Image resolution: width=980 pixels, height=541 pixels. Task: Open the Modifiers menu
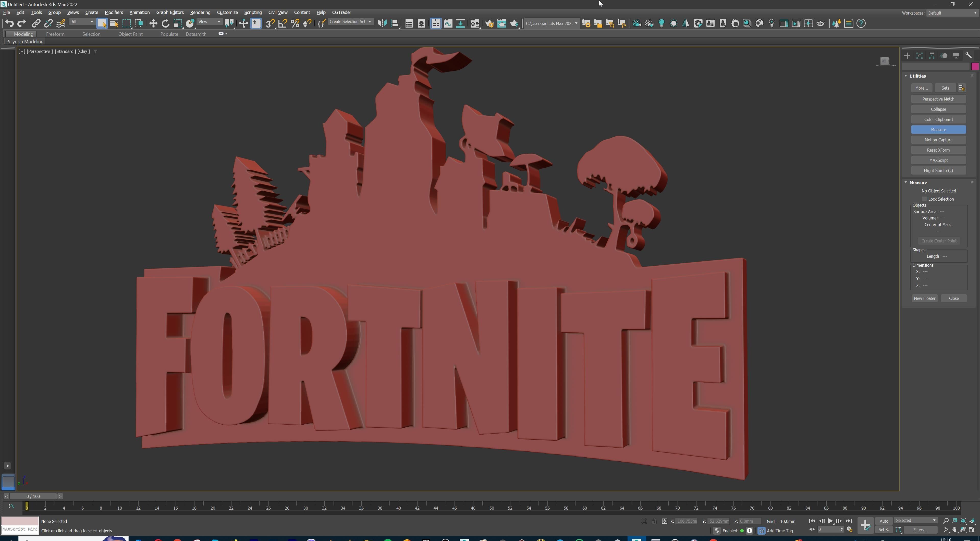[114, 13]
